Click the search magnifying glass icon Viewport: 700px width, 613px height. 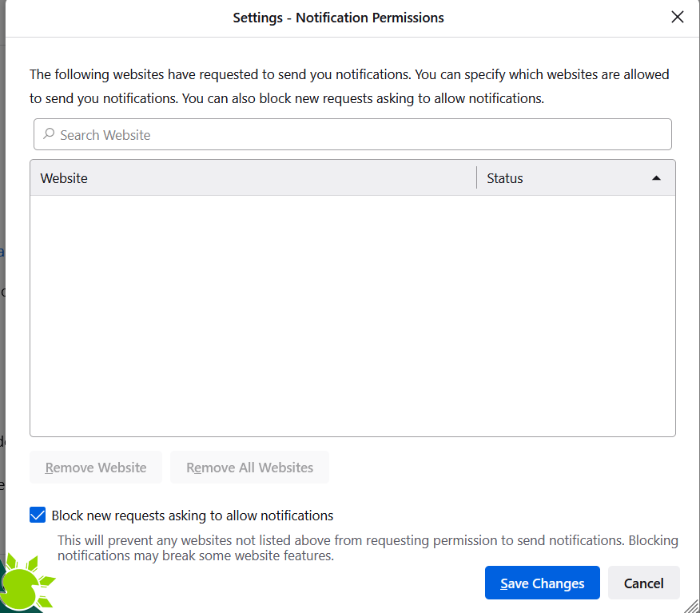49,134
